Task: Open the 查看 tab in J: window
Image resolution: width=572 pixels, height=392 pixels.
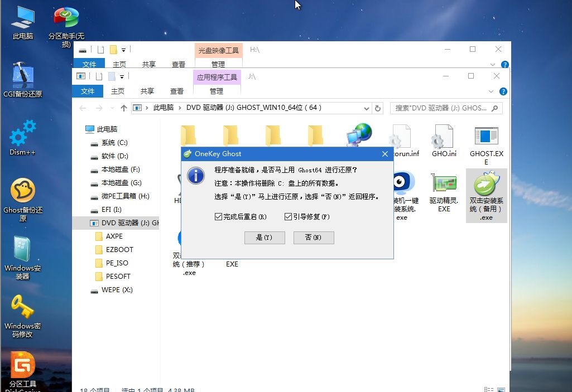Action: [177, 91]
